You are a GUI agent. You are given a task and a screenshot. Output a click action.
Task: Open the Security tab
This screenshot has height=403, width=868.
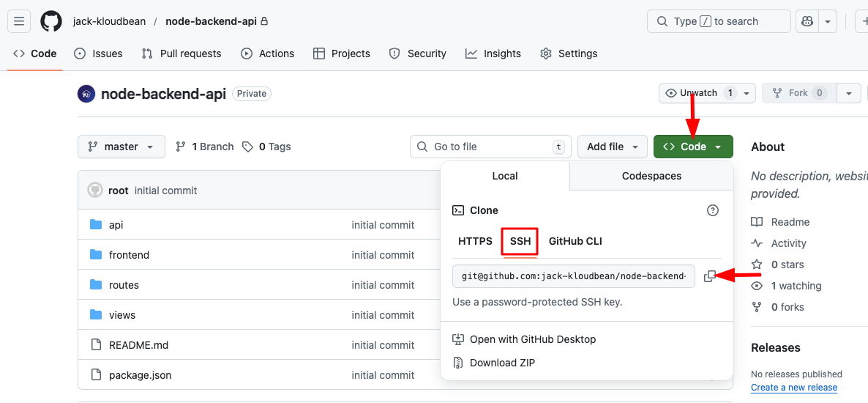tap(418, 53)
